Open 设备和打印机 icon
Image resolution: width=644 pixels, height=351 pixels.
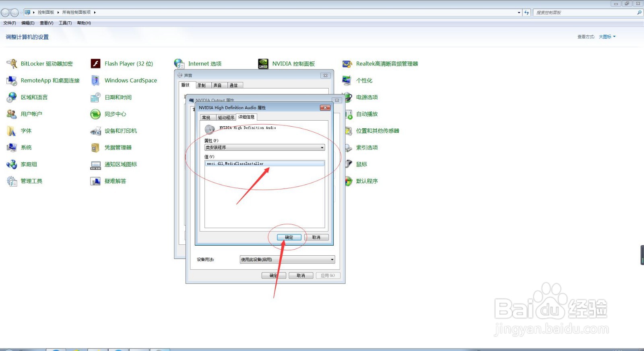pos(95,131)
